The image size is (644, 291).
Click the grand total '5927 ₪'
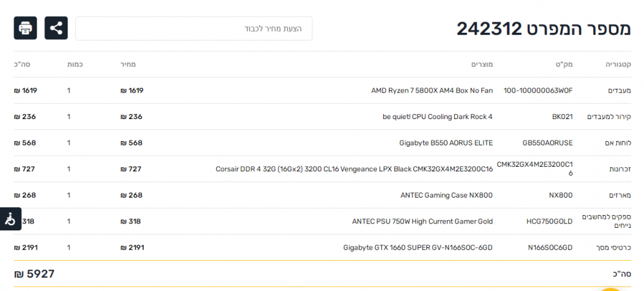[x=34, y=274]
